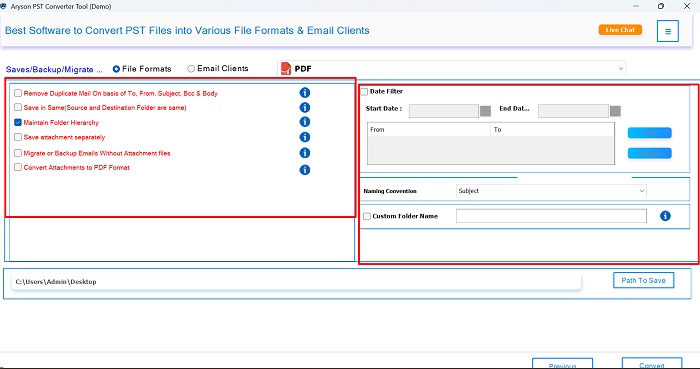
Task: Click the Naming Convention label
Action: point(390,191)
